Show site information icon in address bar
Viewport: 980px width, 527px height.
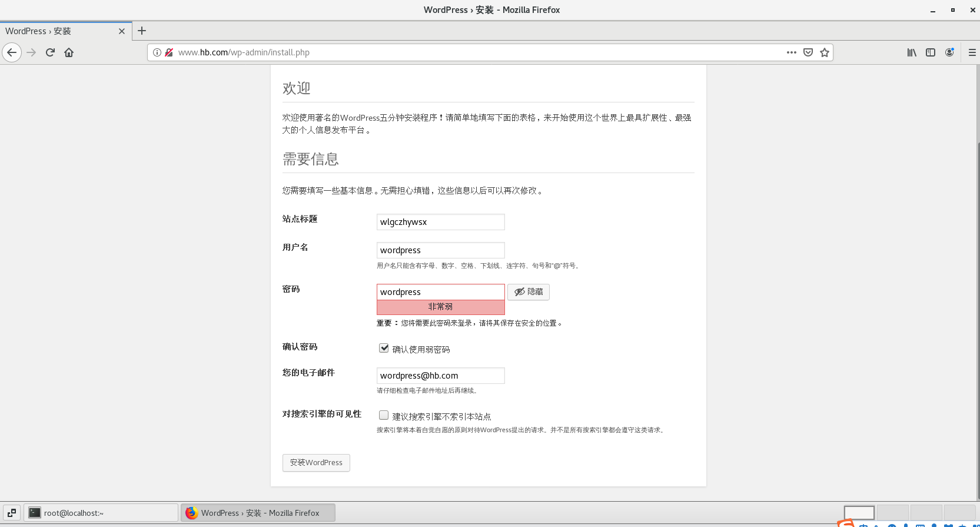pyautogui.click(x=157, y=52)
